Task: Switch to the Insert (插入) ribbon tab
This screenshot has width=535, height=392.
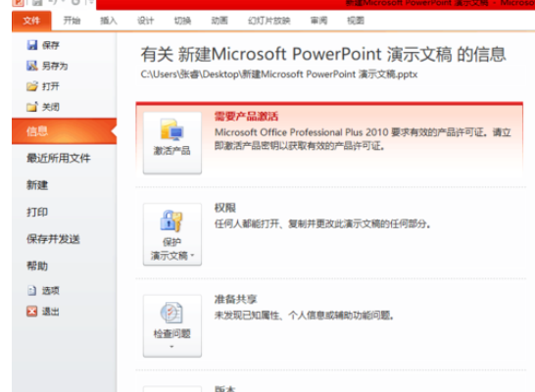Action: click(109, 21)
